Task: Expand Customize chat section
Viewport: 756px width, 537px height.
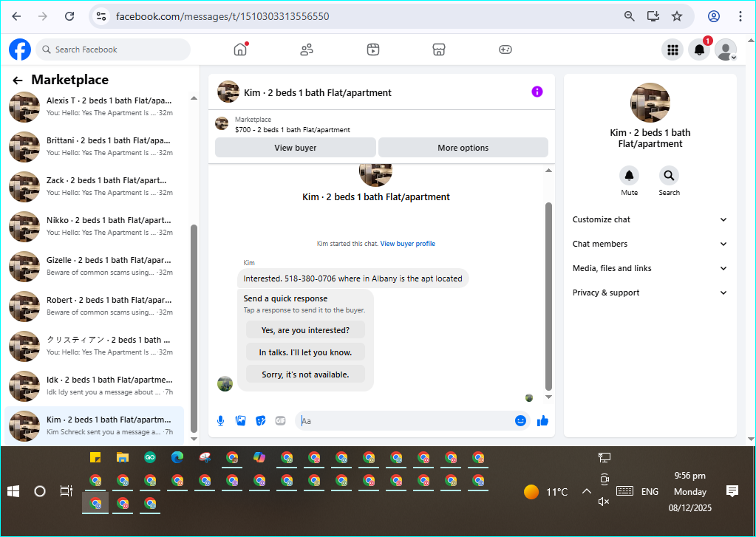Action: tap(650, 220)
